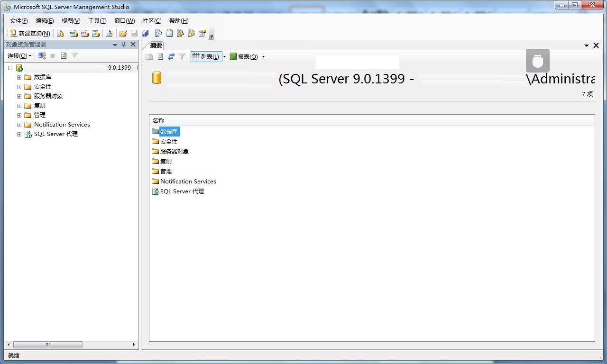
Task: Open the 工具(T) menu
Action: 97,21
